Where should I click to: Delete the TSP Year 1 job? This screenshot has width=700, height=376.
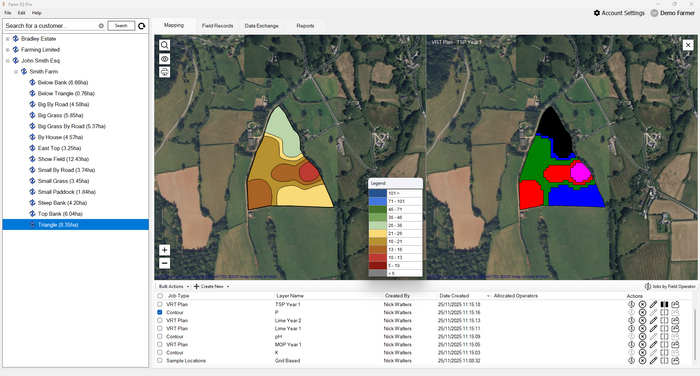click(642, 305)
